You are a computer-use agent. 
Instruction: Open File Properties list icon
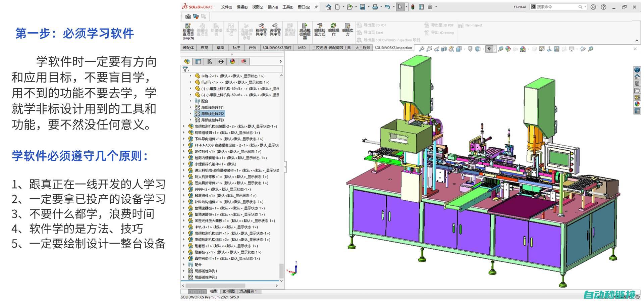click(421, 7)
